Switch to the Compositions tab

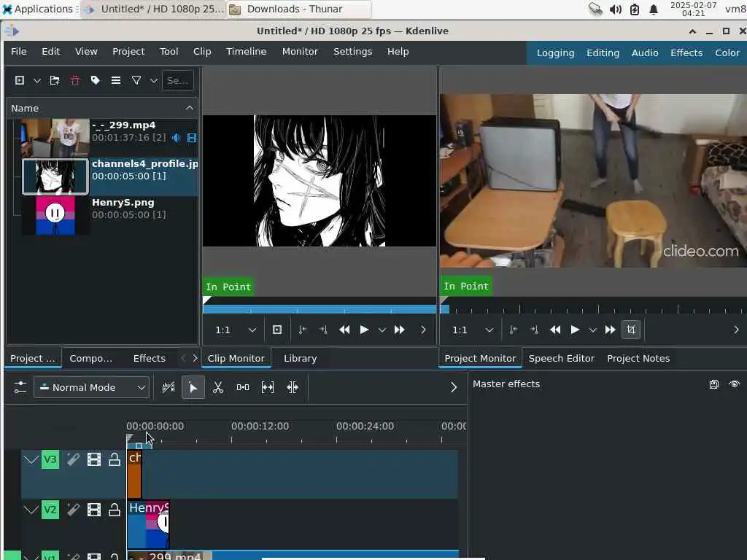[x=90, y=359]
